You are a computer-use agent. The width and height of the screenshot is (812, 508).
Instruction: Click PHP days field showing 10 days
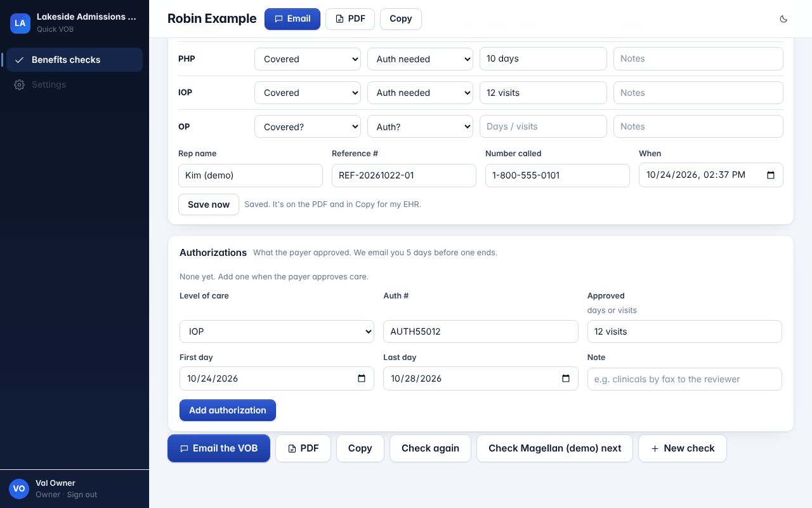click(543, 59)
